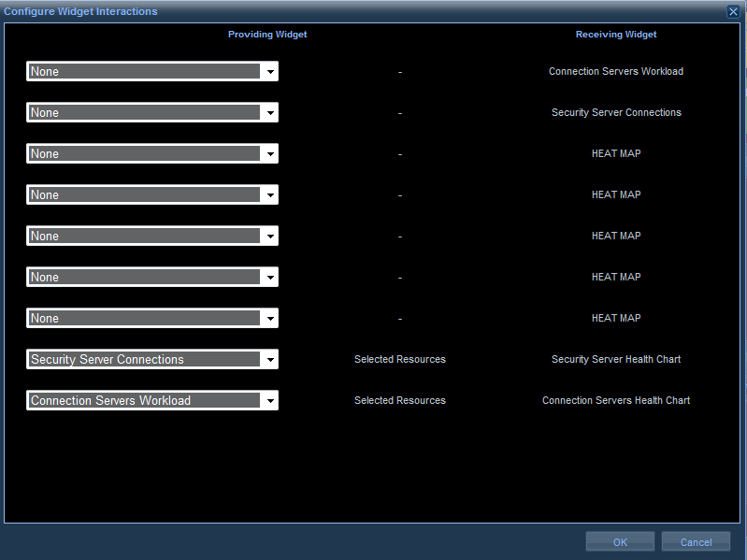The width and height of the screenshot is (747, 560).
Task: Expand dropdown showing Connection Servers Workload
Action: point(269,401)
